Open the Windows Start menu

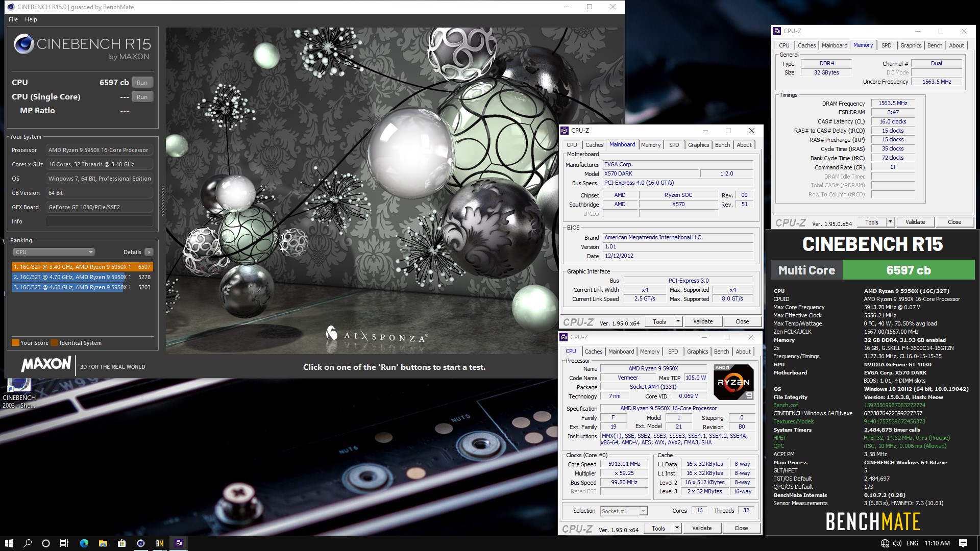tap(9, 543)
